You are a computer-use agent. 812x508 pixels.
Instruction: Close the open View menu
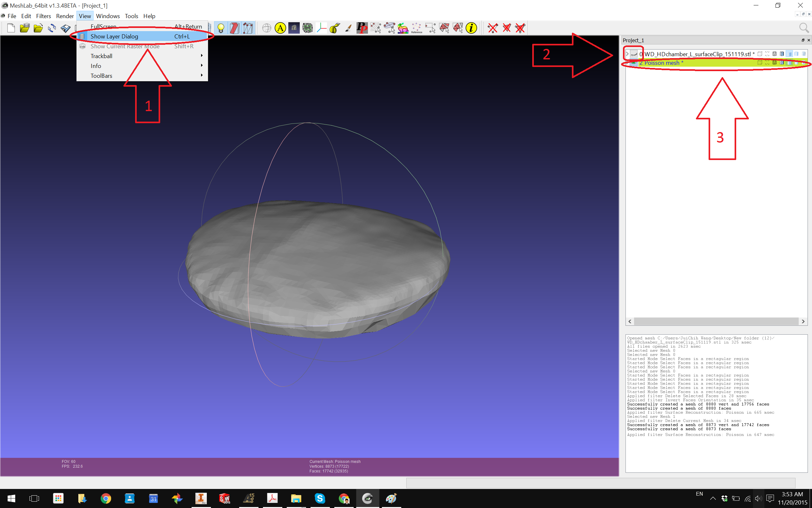pos(85,16)
